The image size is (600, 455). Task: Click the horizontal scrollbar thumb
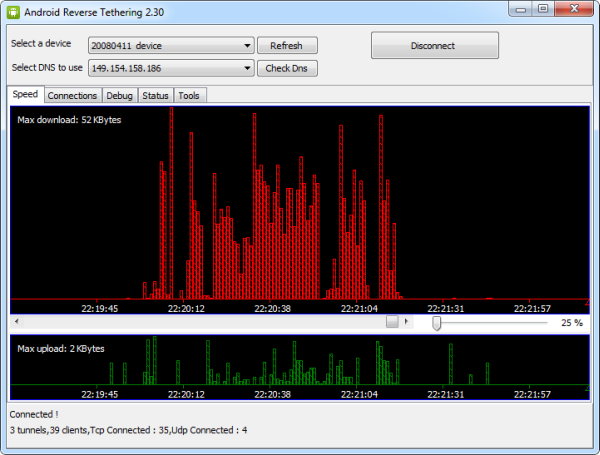pos(392,321)
